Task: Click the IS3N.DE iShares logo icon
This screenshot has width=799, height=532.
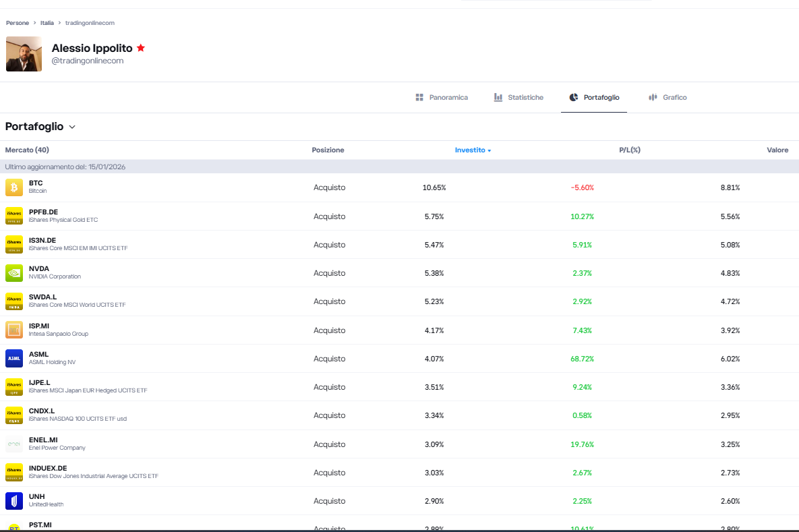Action: pyautogui.click(x=13, y=245)
